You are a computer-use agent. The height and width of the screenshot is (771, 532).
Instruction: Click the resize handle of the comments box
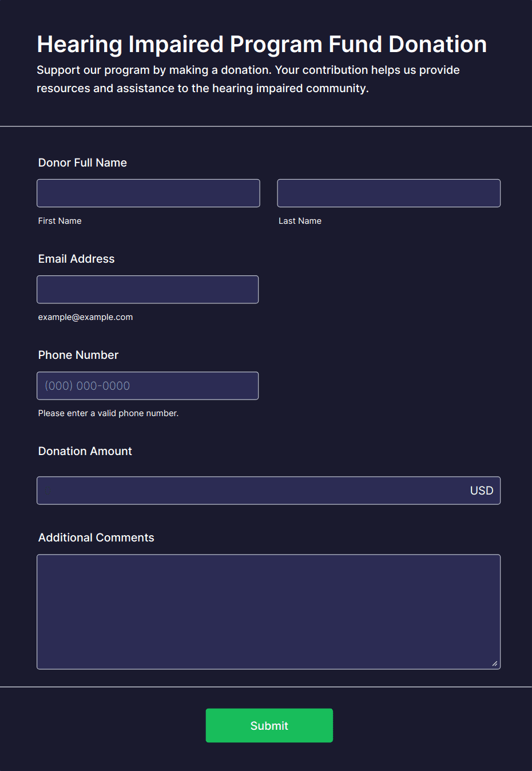coord(495,663)
